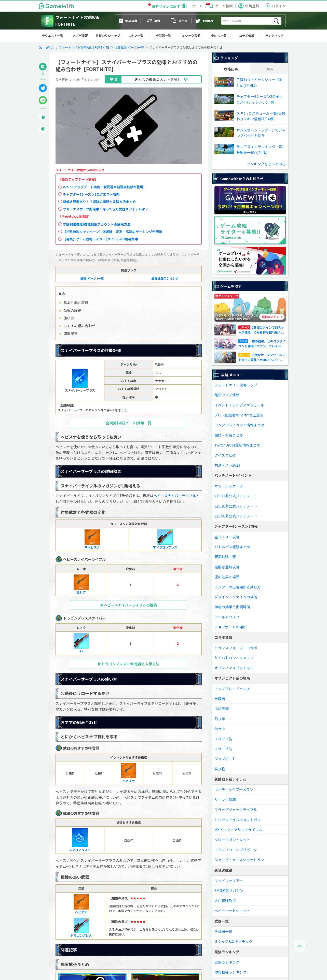
Task: Click the green comment bubble icon
Action: tap(43, 67)
